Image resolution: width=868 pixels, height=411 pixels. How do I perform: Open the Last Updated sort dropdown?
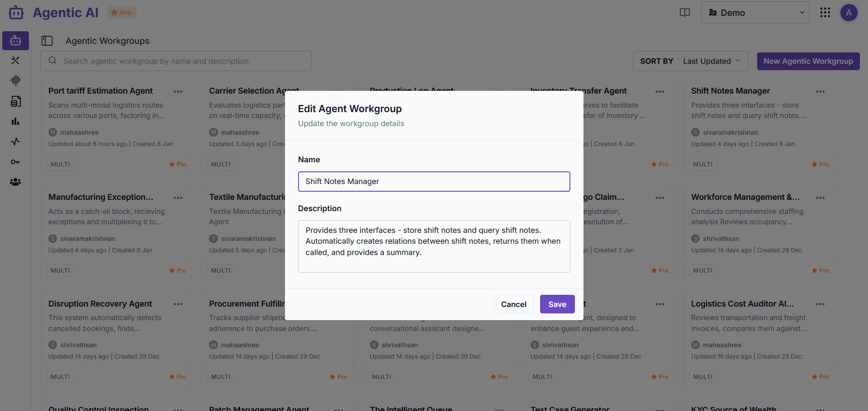[712, 61]
